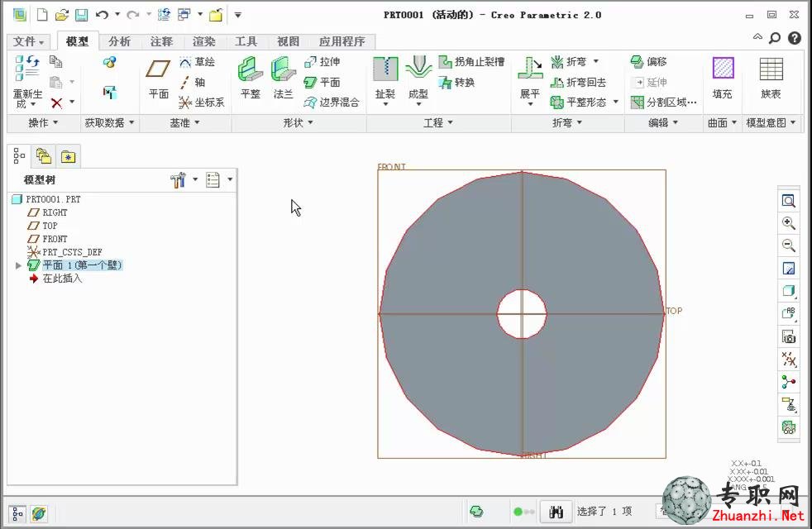Switch to the Folder Browser tab
Screen dimensions: 812x529
[44, 156]
